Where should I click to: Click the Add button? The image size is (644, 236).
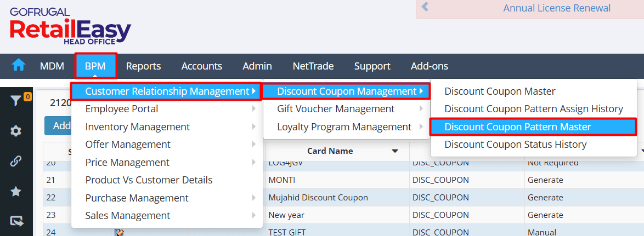click(x=58, y=126)
